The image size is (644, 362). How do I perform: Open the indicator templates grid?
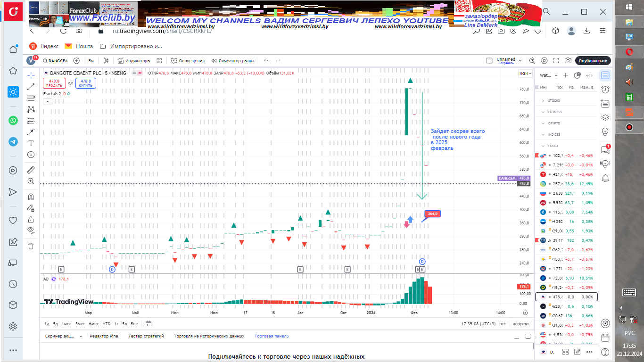pyautogui.click(x=159, y=61)
